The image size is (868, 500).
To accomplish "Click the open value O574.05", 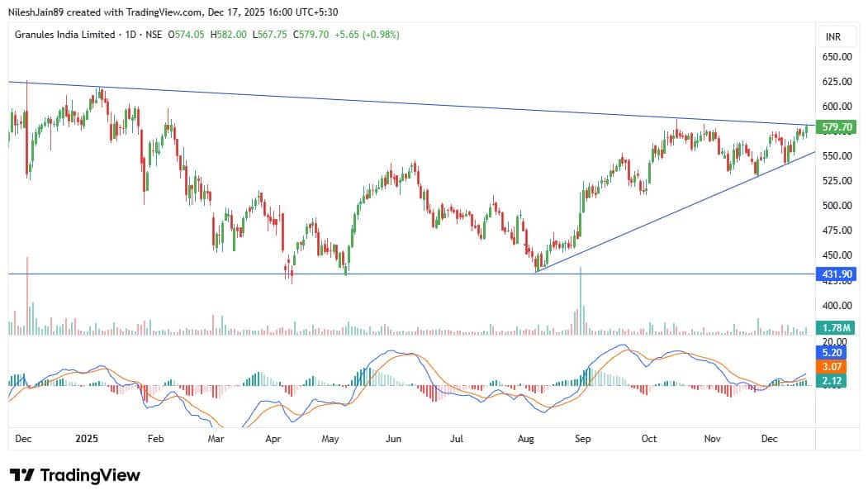I will [186, 35].
